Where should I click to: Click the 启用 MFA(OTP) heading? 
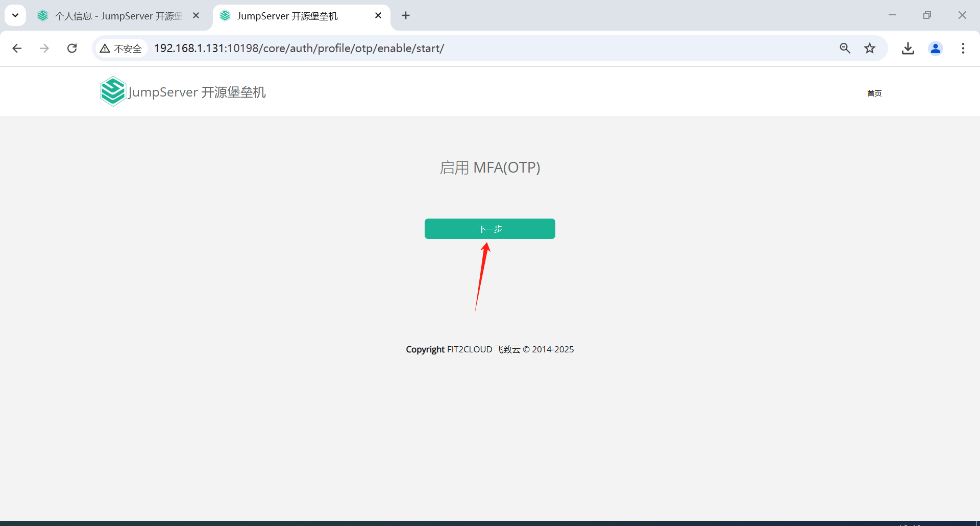[490, 168]
